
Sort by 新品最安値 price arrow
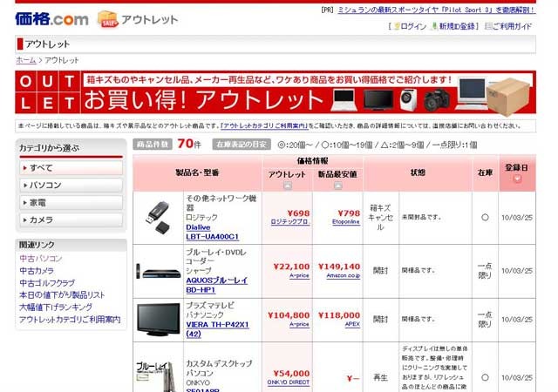click(x=338, y=186)
